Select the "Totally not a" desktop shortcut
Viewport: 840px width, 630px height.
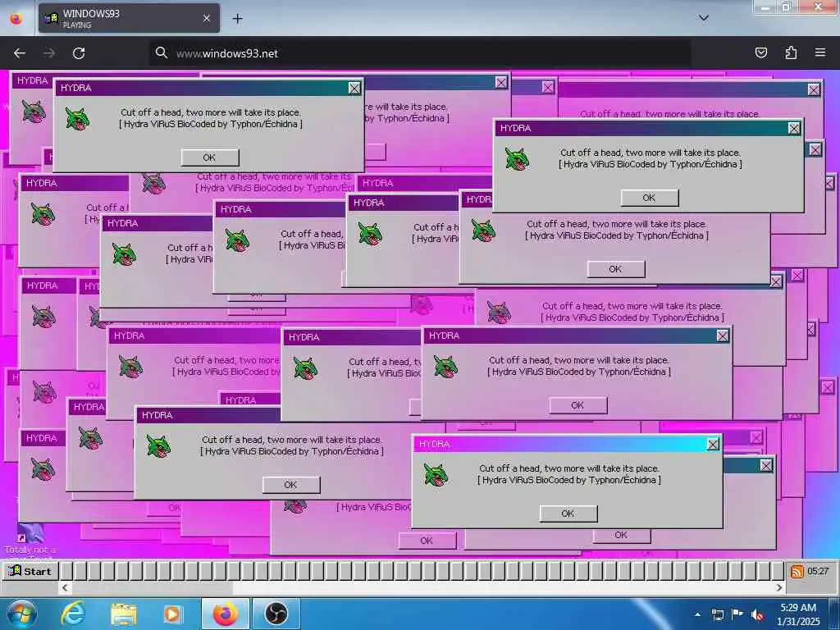pos(30,540)
